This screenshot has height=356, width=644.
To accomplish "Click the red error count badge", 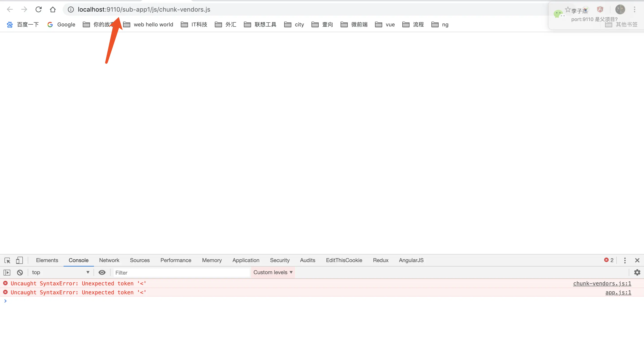I will (x=609, y=260).
